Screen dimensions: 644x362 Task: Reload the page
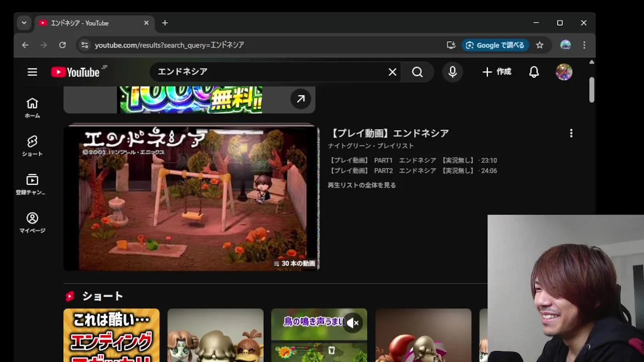point(62,45)
